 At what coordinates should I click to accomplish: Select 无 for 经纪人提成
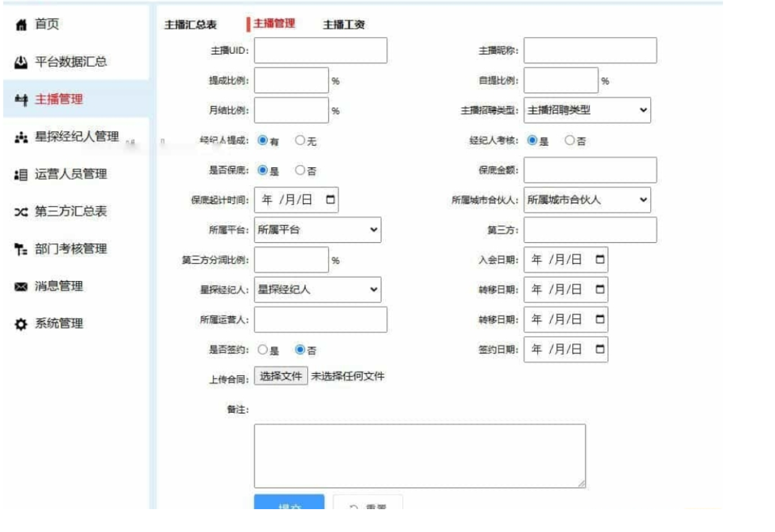(300, 140)
